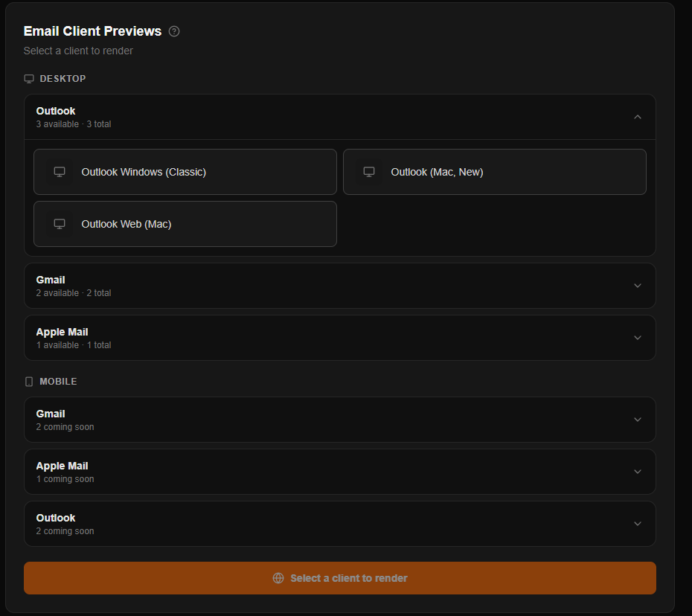Viewport: 692px width, 616px height.
Task: Choose the Outlook Web (Mac) client
Action: pos(185,224)
